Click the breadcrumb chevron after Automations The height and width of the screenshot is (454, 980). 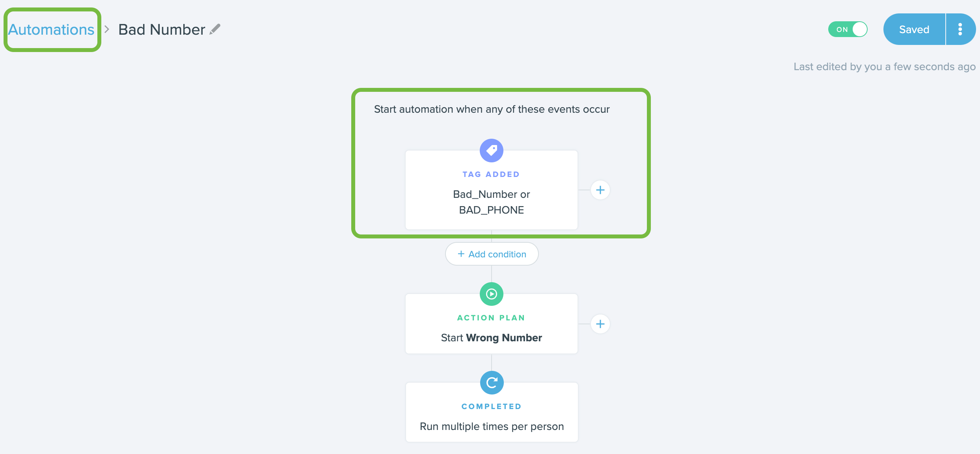coord(107,29)
